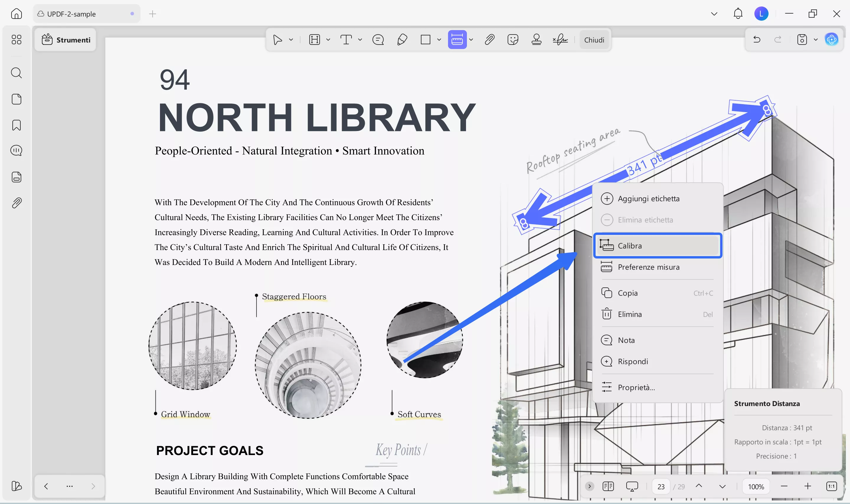Open the save options dropdown arrow
The width and height of the screenshot is (850, 504).
point(815,40)
